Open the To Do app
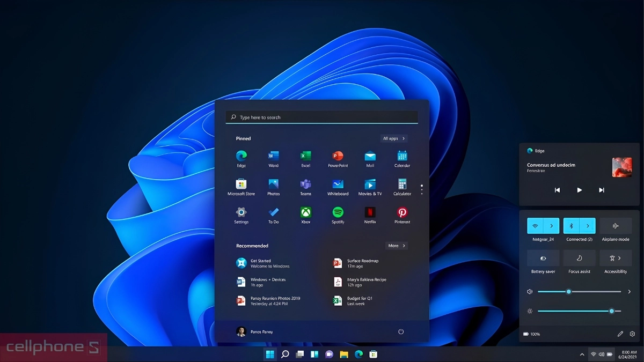Image resolution: width=644 pixels, height=362 pixels. pyautogui.click(x=273, y=215)
